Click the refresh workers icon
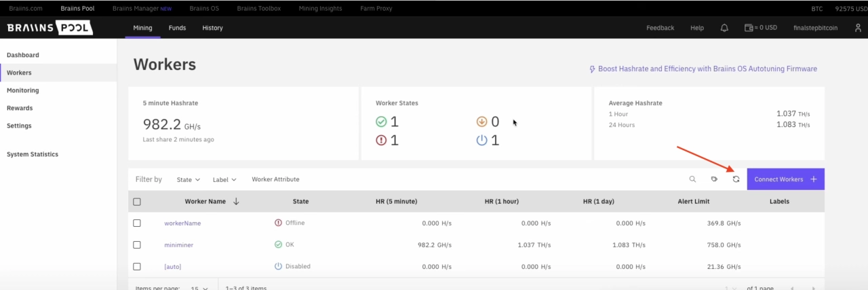868x290 pixels. [736, 179]
